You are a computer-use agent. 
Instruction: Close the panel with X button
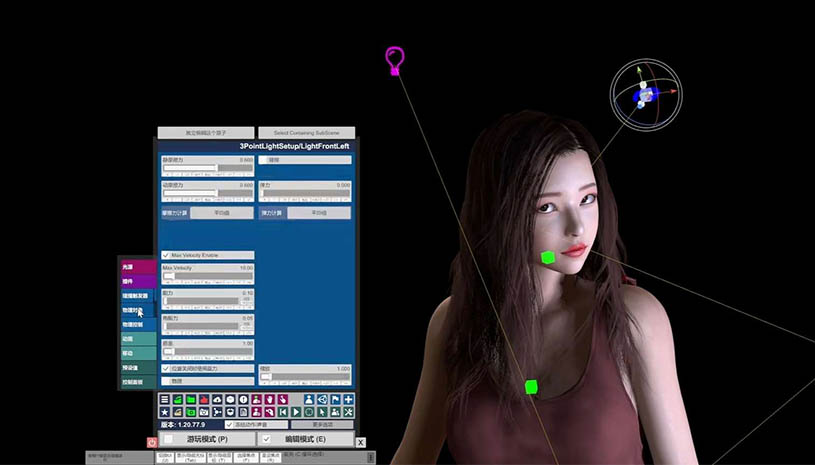point(360,442)
